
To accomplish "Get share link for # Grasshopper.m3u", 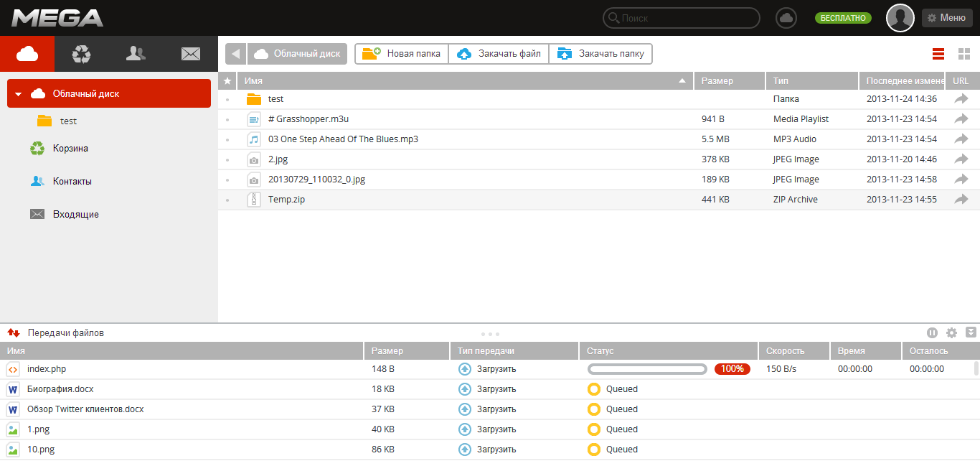I will [961, 119].
